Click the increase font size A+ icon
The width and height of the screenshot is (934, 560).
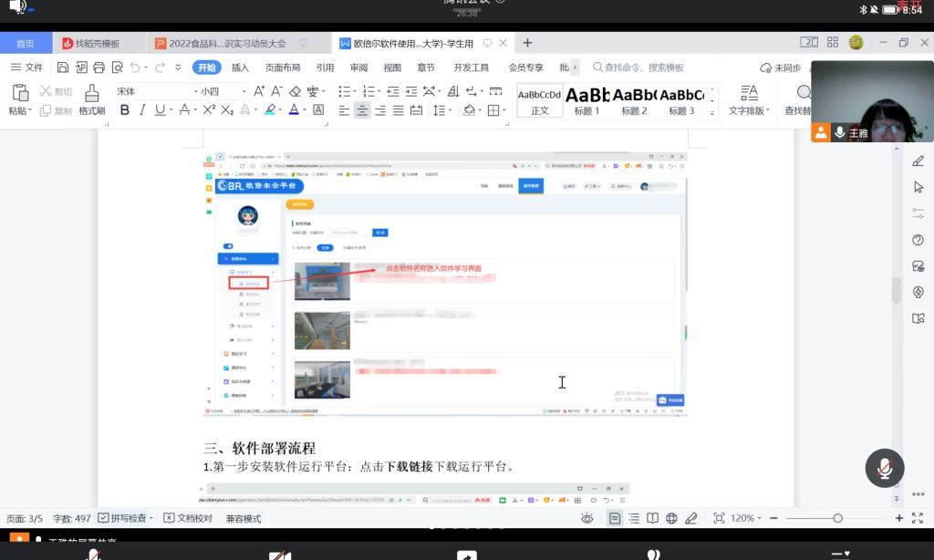(259, 91)
